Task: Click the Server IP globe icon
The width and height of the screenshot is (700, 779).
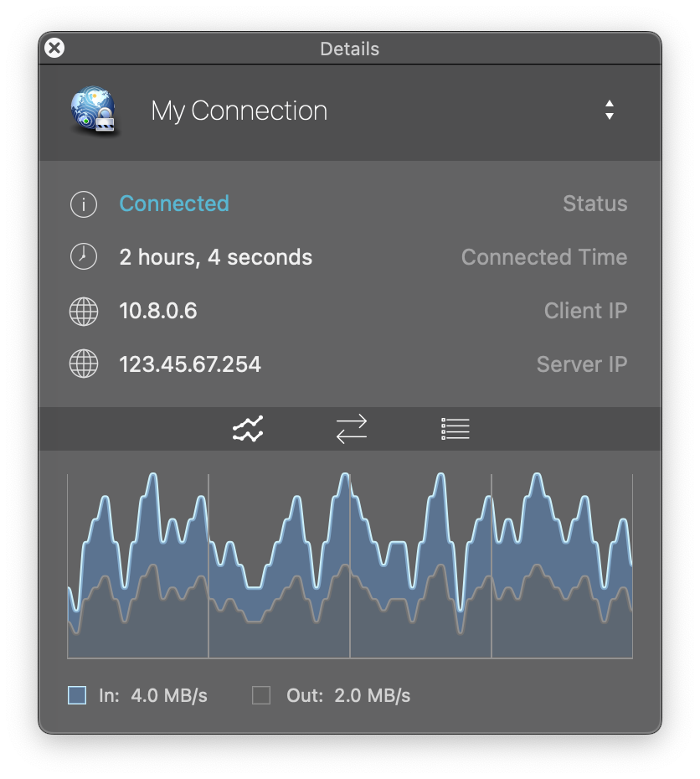Action: pos(84,365)
